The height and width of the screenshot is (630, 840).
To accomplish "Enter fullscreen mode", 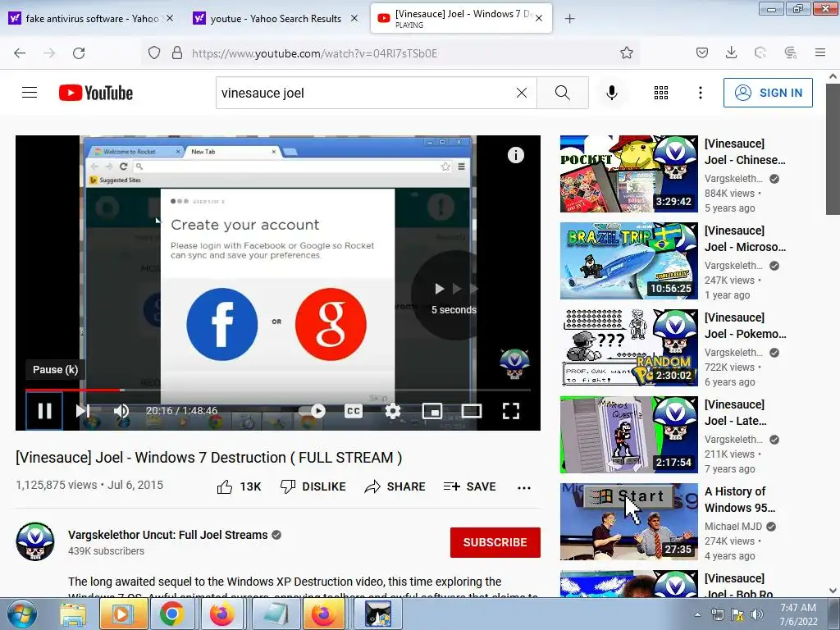I will pos(510,411).
